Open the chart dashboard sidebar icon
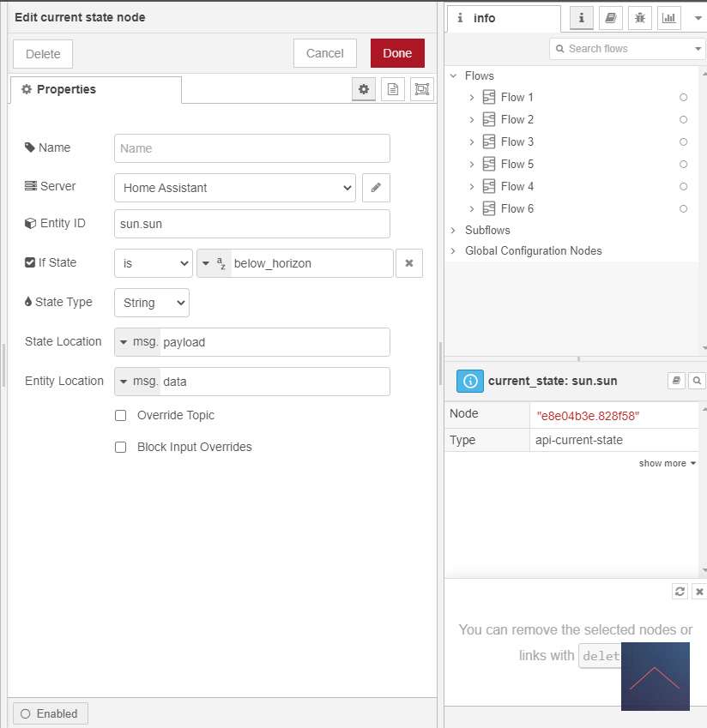This screenshot has height=728, width=707. tap(668, 17)
